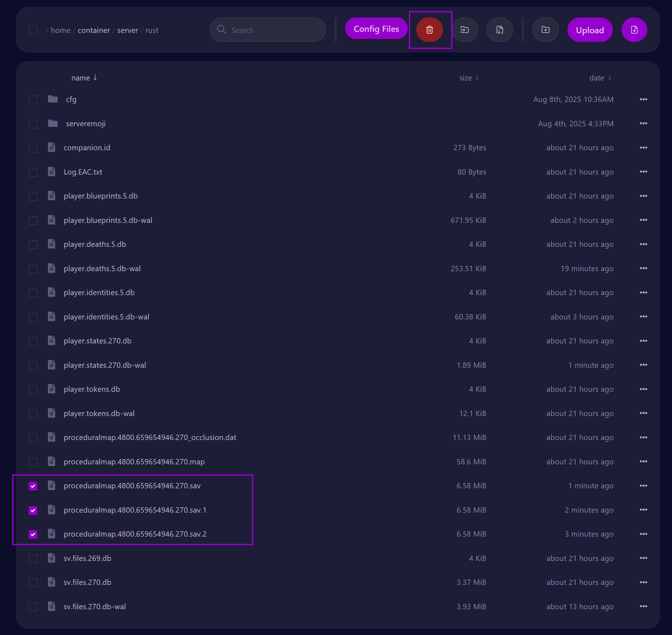Viewport: 672px width, 635px height.
Task: Click the create new folder icon
Action: [545, 30]
